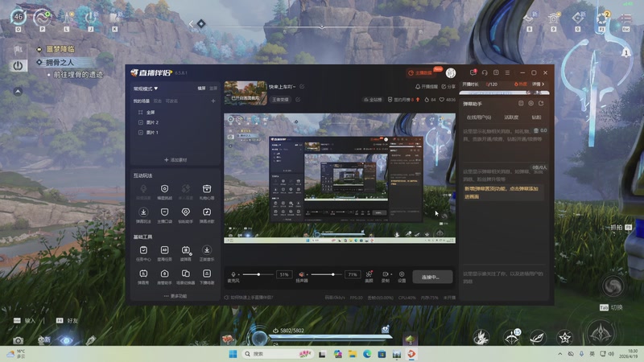
Task: Toggle visibility of 图片 1 source
Action: [140, 133]
